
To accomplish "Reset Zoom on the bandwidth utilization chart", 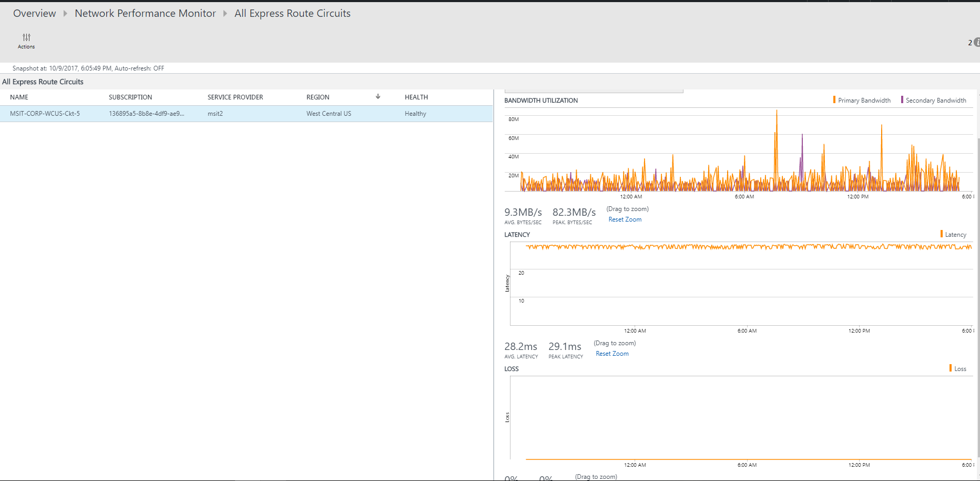I will [625, 219].
